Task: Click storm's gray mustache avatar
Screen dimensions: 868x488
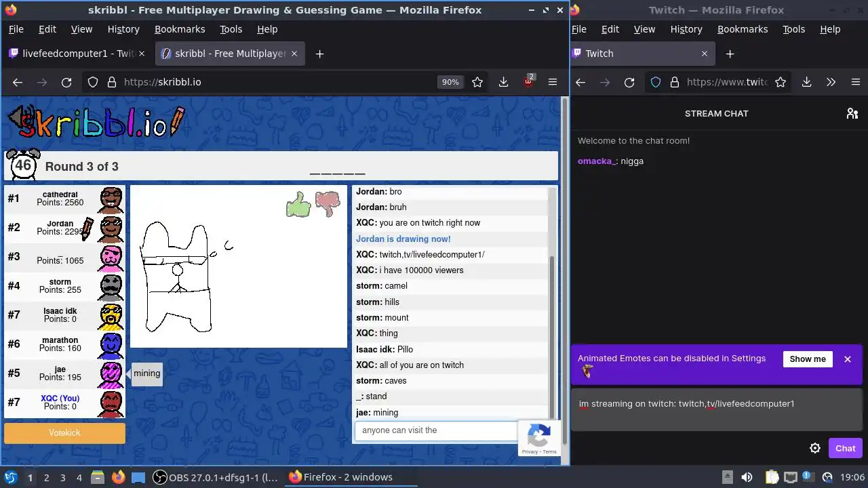Action: coord(111,287)
